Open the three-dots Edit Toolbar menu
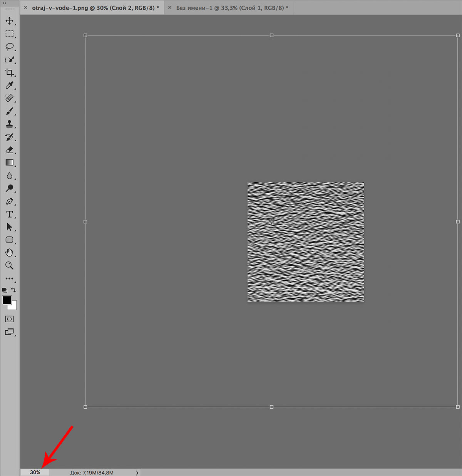Screen dimensions: 462x476 point(9,278)
